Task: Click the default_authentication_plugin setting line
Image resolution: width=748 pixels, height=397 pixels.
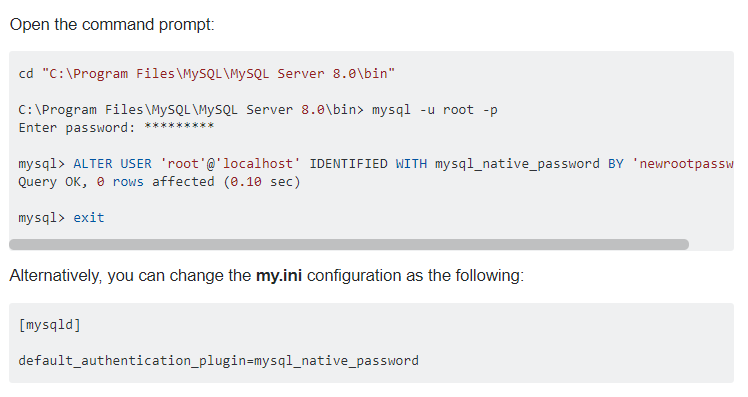Action: coord(218,361)
